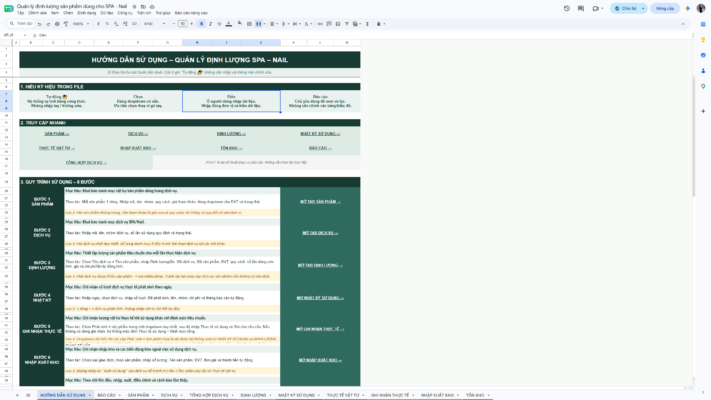
Task: Open Maps in the side panel
Action: pos(703,86)
